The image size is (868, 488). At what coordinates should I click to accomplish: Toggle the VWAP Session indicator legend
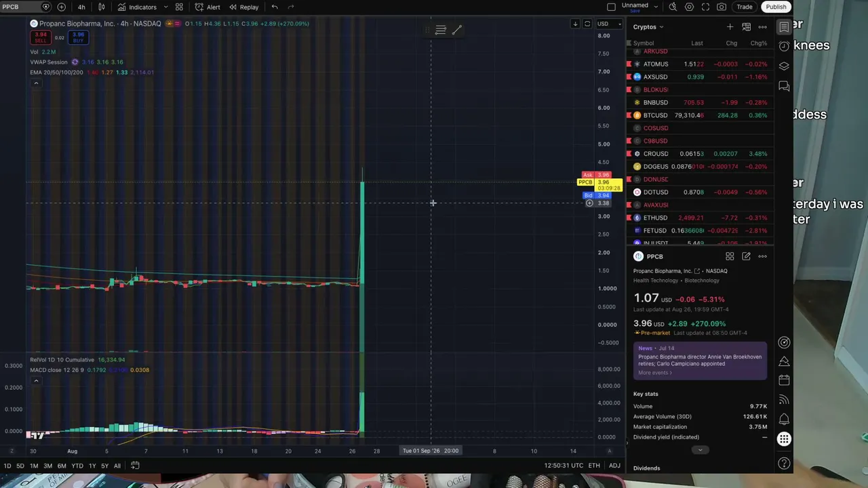pos(49,62)
